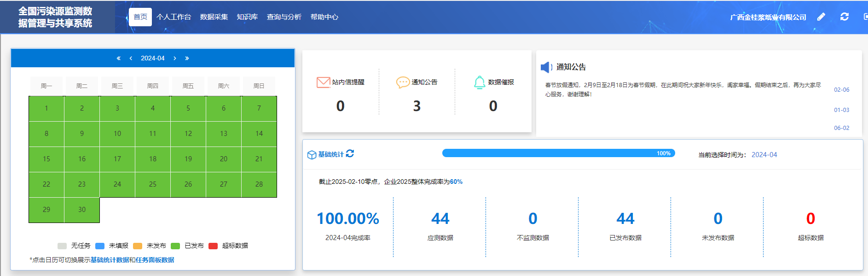868x276 pixels.
Task: Go to previous month in calendar
Action: (131, 58)
